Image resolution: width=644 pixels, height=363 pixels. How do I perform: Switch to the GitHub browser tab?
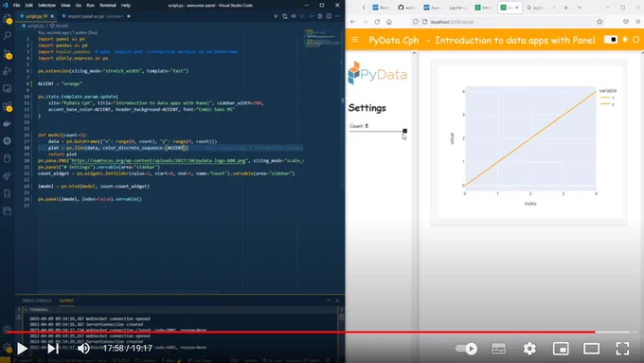406,8
